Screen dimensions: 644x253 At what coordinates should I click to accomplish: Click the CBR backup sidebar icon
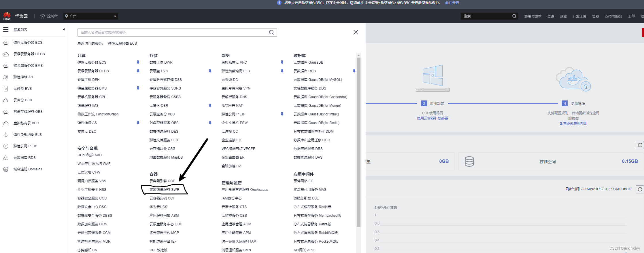point(6,100)
